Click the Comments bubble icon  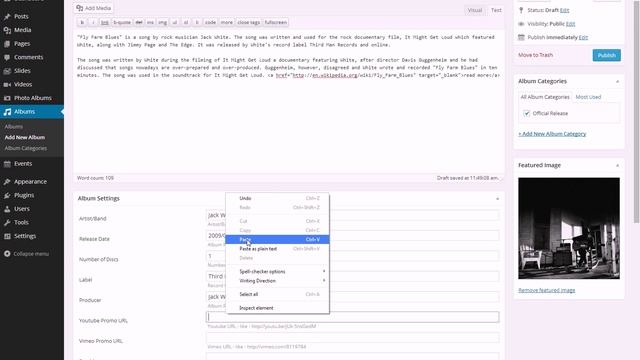7,58
